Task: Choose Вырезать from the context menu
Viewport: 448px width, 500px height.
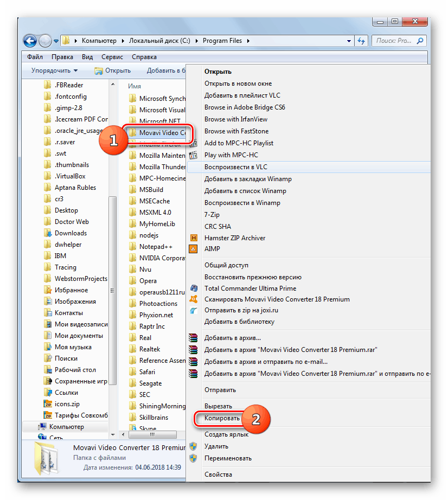Action: point(218,406)
